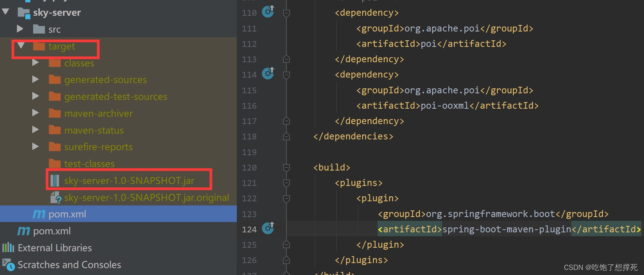This screenshot has width=644, height=275.
Task: Fold the dependency block at line 114
Action: (286, 75)
